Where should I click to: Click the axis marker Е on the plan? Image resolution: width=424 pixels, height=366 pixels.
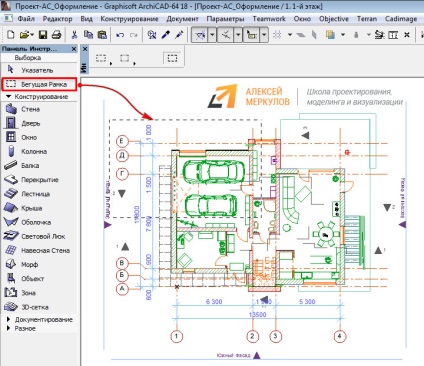tap(122, 141)
